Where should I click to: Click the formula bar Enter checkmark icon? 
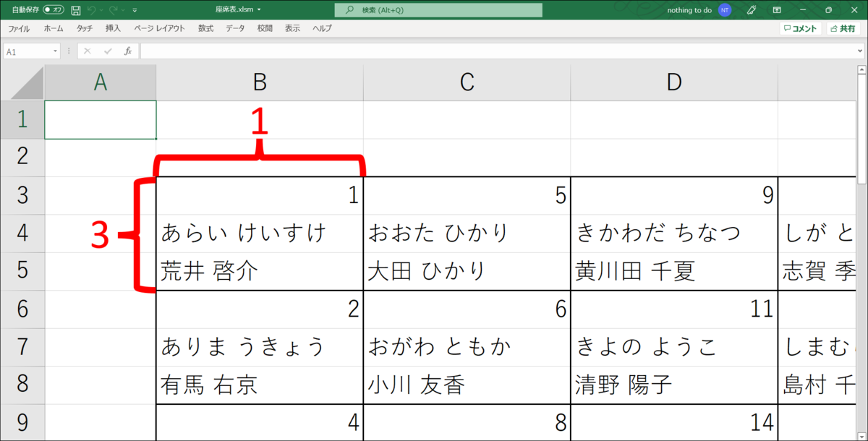[108, 51]
